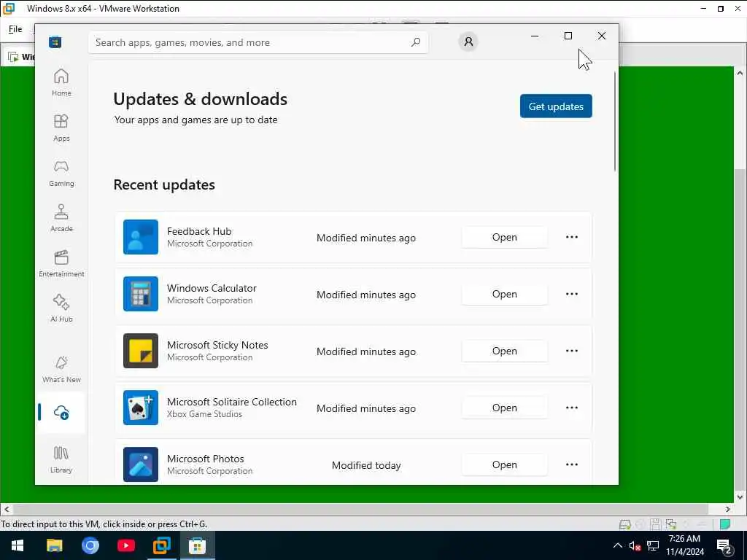Open the Windows Start menu

(18, 545)
